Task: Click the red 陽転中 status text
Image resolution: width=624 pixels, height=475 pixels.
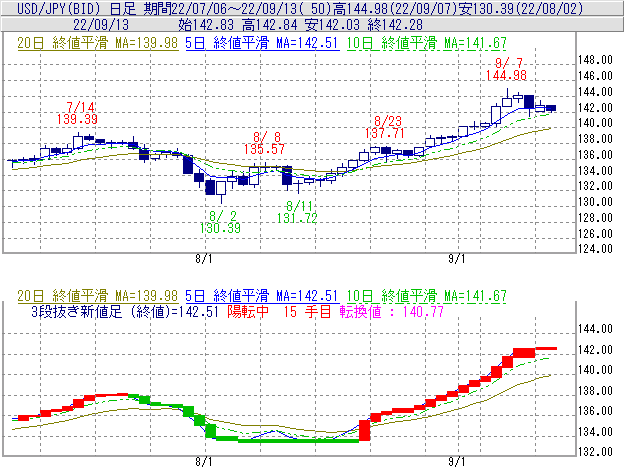Action: 248,311
